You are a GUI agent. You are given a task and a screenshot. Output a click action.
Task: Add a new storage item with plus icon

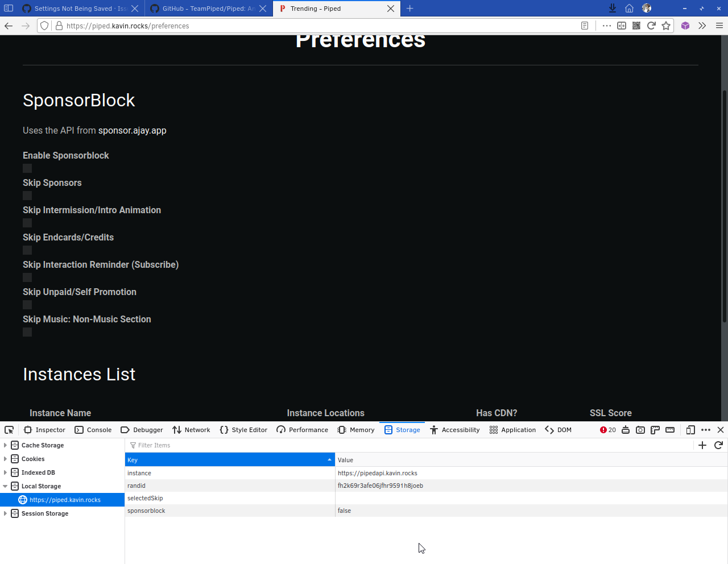coord(702,445)
